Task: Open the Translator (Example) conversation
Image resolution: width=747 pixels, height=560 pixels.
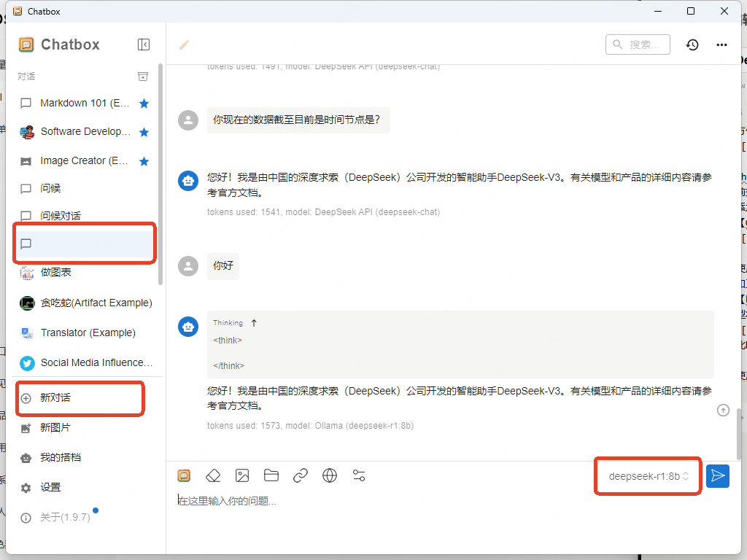Action: 85,332
